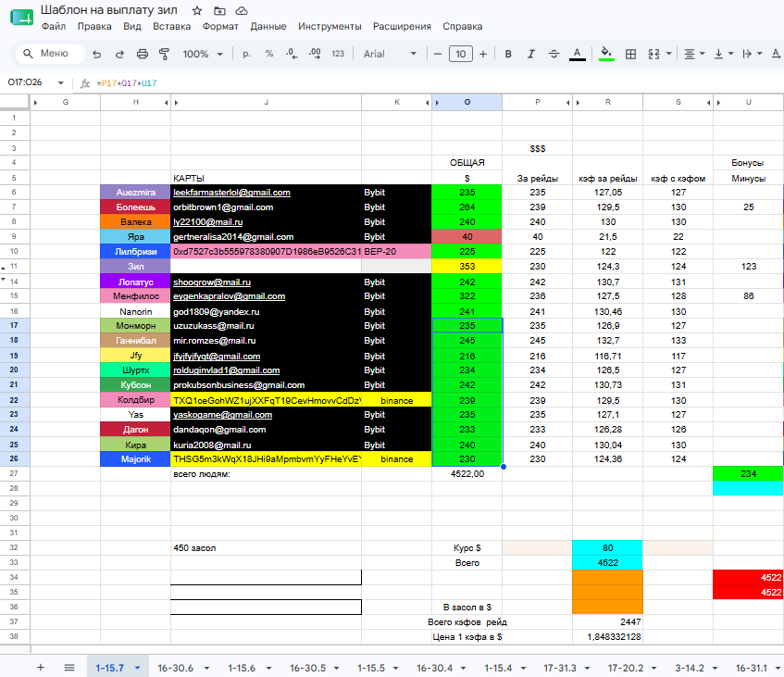Toggle bold formatting
The width and height of the screenshot is (784, 677).
coord(508,54)
